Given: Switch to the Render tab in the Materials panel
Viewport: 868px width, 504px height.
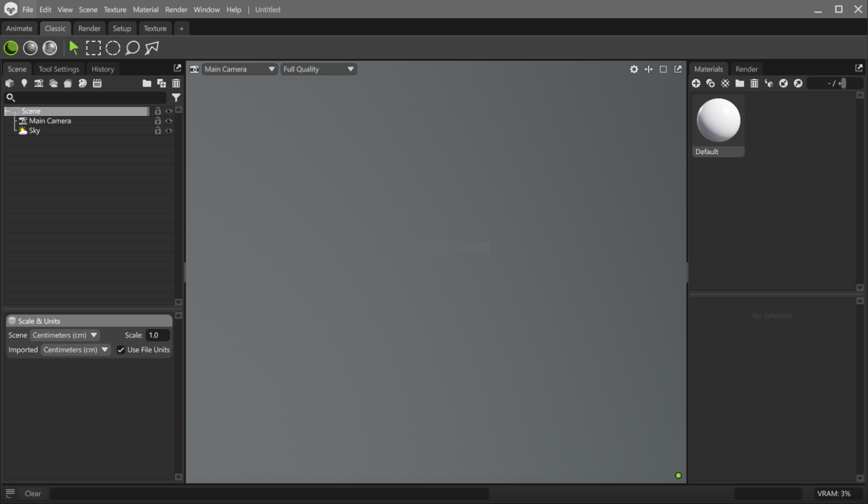Looking at the screenshot, I should [x=746, y=69].
